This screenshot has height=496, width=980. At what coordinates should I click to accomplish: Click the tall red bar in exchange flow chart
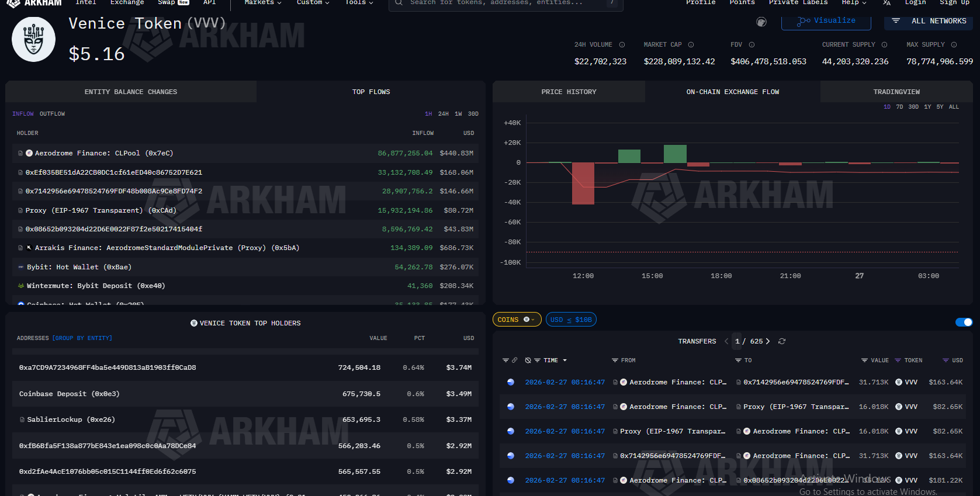pyautogui.click(x=583, y=183)
